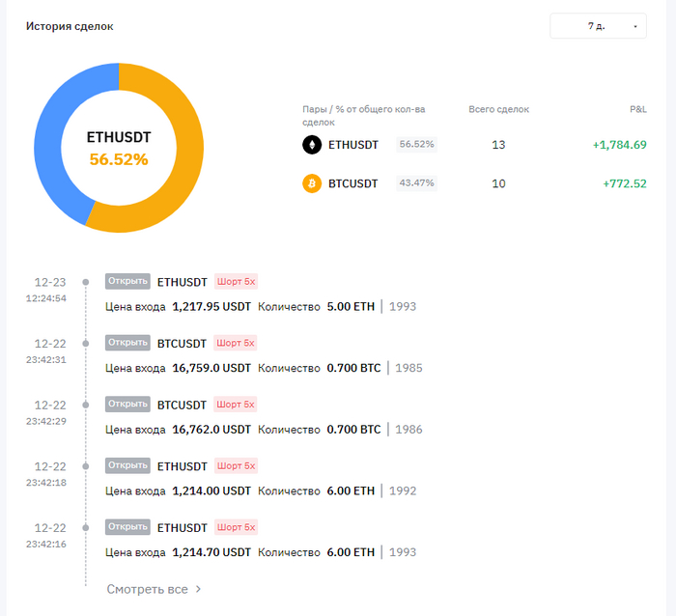Click the +1,784.69 P&L value
The image size is (676, 616).
(619, 145)
